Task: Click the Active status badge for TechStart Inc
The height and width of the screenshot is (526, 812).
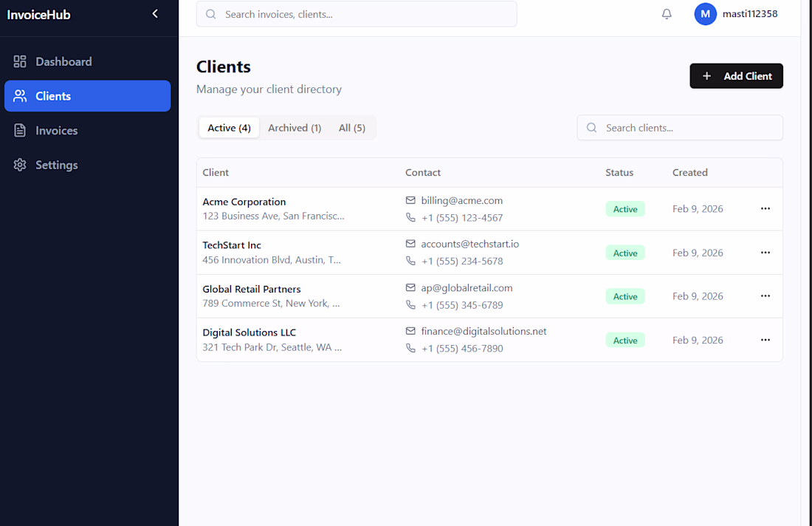Action: pos(625,253)
